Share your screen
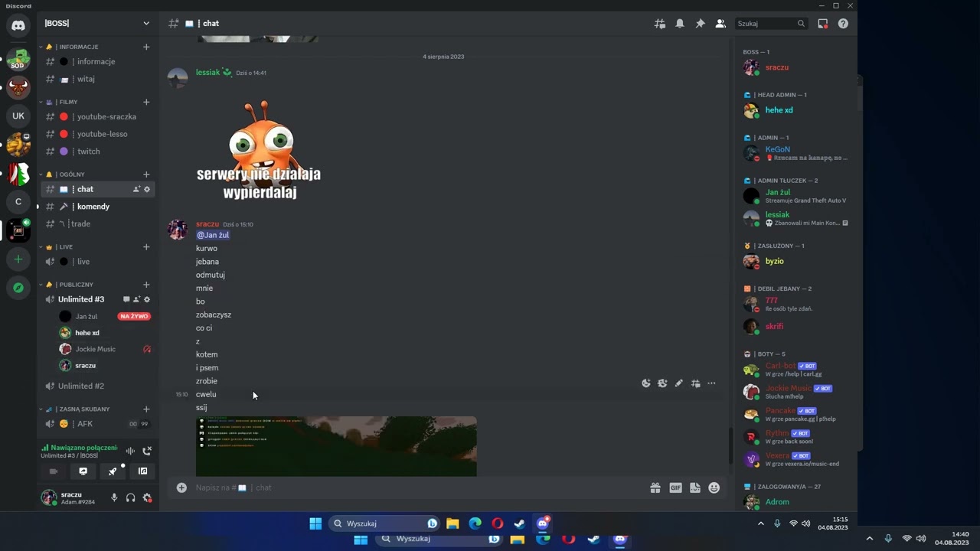The height and width of the screenshot is (551, 980). [83, 471]
